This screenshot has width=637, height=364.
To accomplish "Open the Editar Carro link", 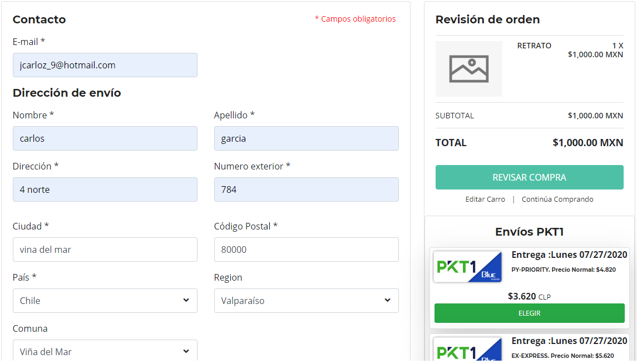I will pyautogui.click(x=485, y=200).
